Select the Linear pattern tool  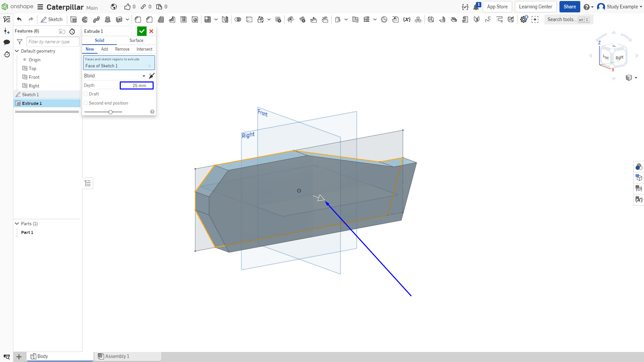[208, 19]
